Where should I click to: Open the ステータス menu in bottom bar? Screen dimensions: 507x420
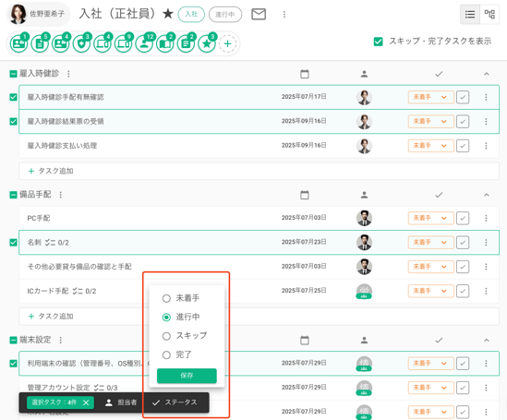175,402
